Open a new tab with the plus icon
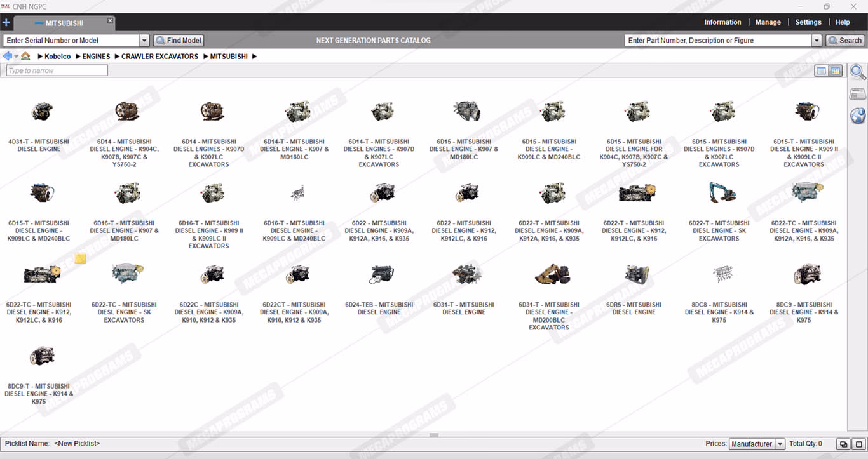The width and height of the screenshot is (868, 459). coord(6,23)
